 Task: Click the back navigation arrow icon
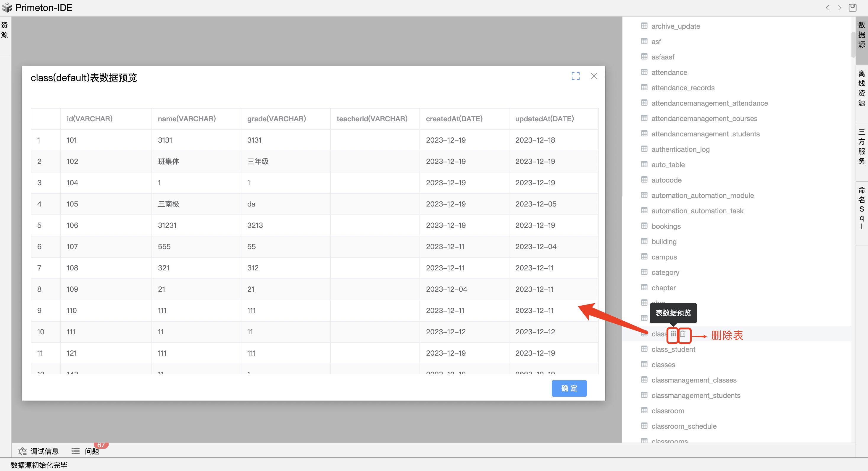coord(827,8)
